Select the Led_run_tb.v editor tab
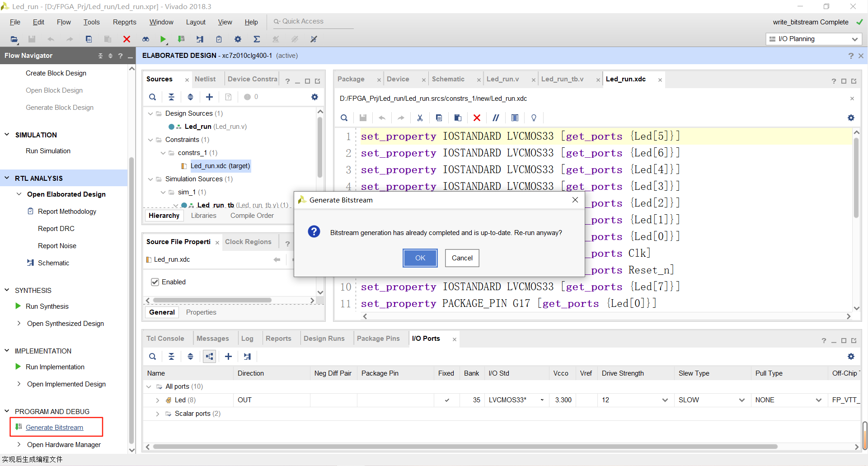The height and width of the screenshot is (466, 868). [562, 79]
